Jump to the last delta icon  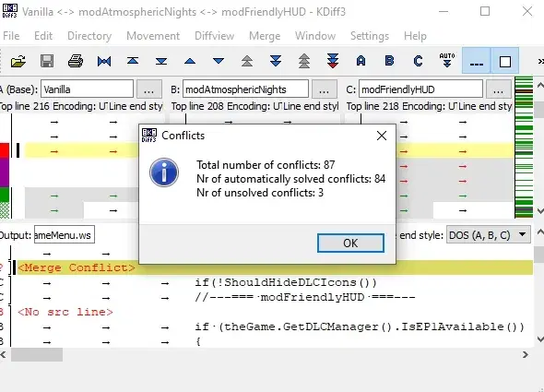point(161,62)
